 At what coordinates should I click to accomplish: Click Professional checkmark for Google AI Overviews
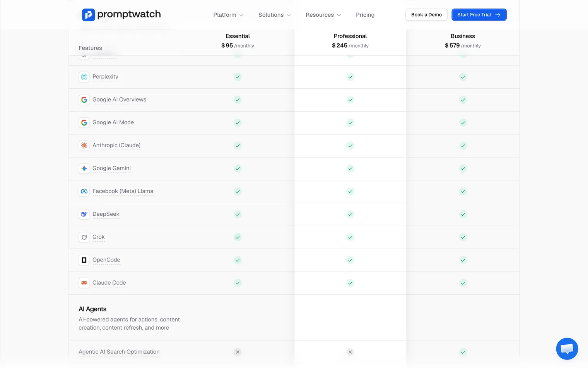coord(350,100)
